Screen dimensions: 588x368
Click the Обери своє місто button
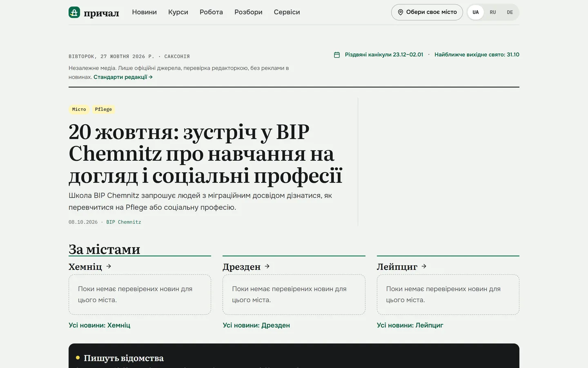[427, 12]
